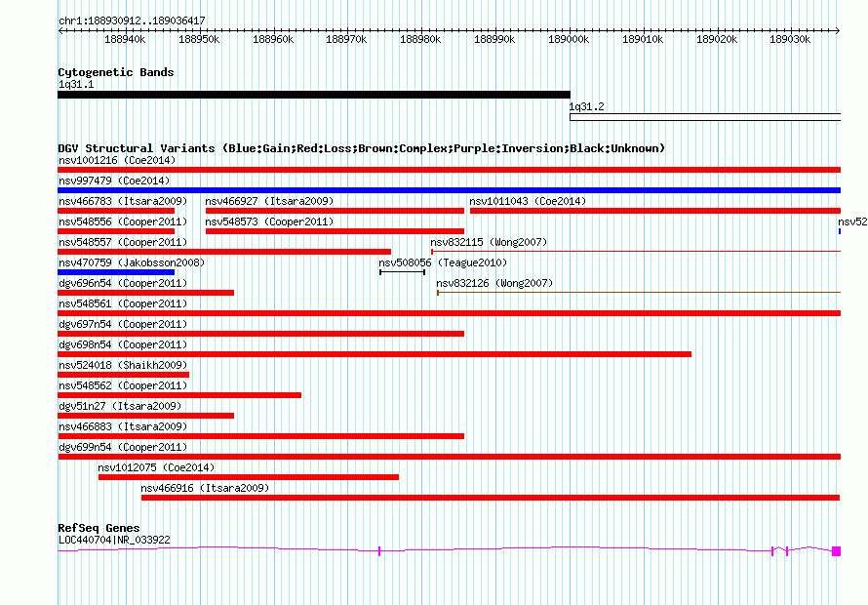Viewport: 868px width, 605px height.
Task: Click the LOC440704|NR_033922 gene label
Action: tap(114, 540)
